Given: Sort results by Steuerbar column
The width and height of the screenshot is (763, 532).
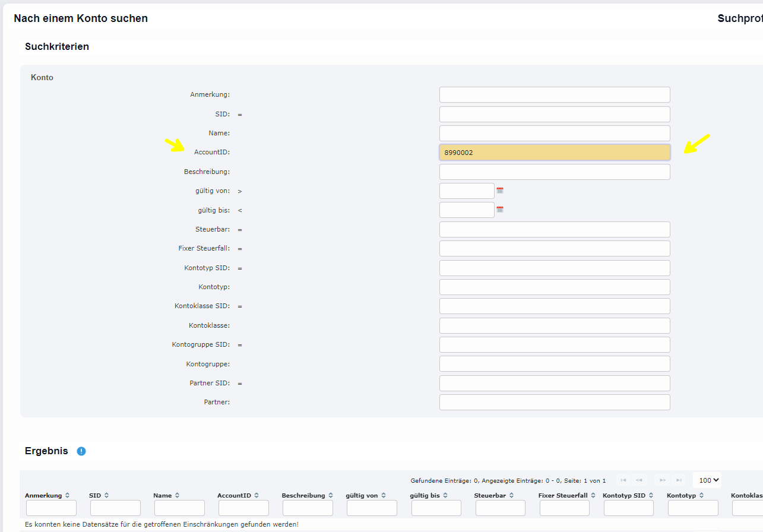Looking at the screenshot, I should click(x=511, y=495).
